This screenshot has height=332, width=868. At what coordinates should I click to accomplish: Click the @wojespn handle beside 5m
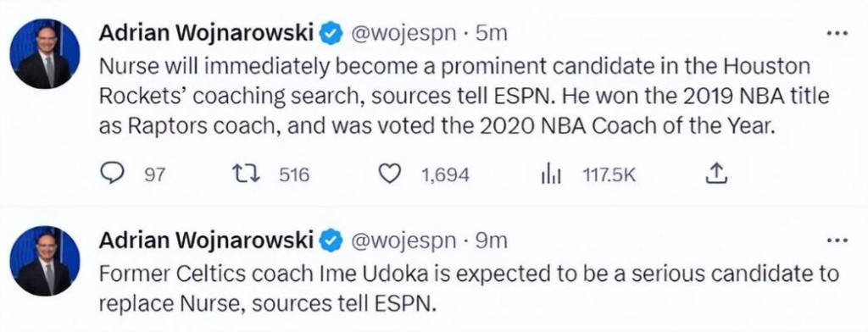[403, 35]
